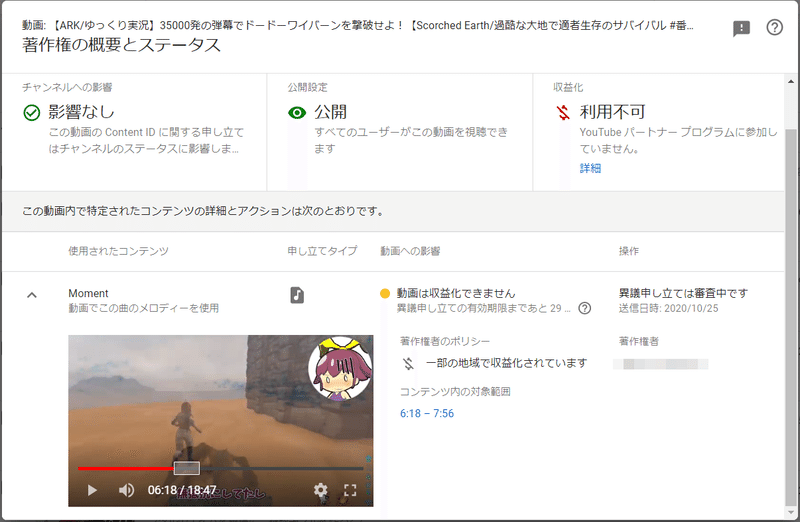Click the 動画への影響 column header
The height and width of the screenshot is (522, 800).
click(x=410, y=251)
